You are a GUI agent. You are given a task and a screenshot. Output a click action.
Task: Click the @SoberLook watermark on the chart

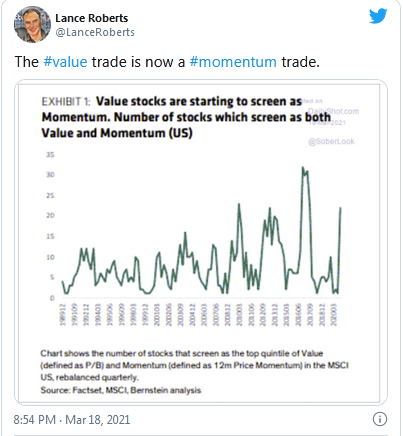pyautogui.click(x=331, y=142)
